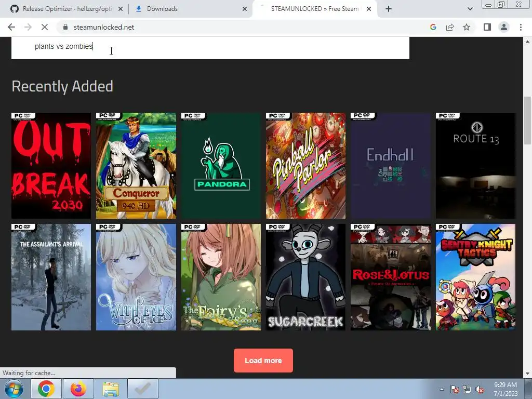Open the checkmark app on taskbar
Viewport: 532px width, 399px height.
[143, 389]
